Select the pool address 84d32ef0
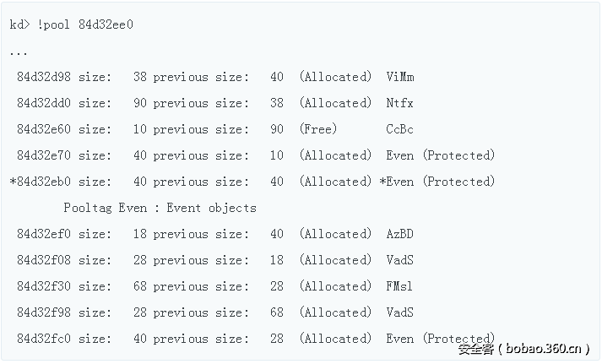Image resolution: width=602 pixels, height=364 pixels. click(44, 234)
